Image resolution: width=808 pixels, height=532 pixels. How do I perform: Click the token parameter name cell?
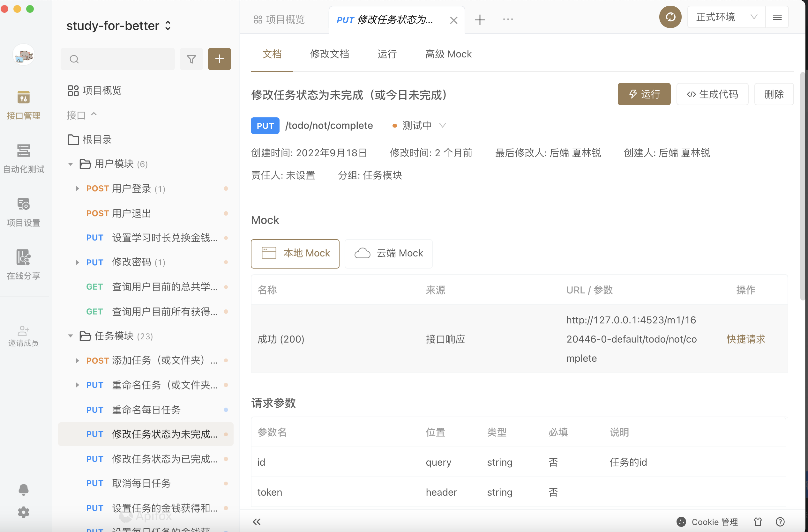tap(270, 492)
